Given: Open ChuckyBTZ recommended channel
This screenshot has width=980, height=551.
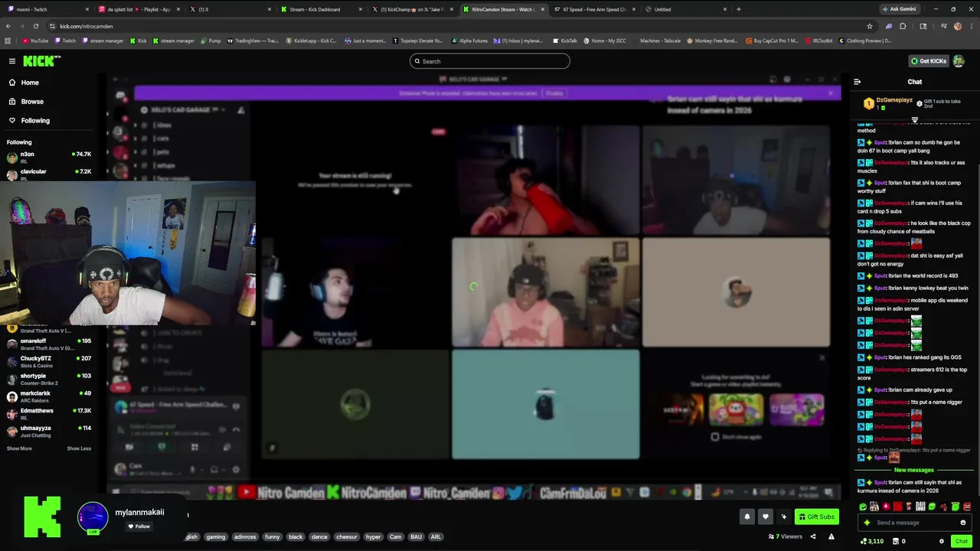Looking at the screenshot, I should point(49,361).
